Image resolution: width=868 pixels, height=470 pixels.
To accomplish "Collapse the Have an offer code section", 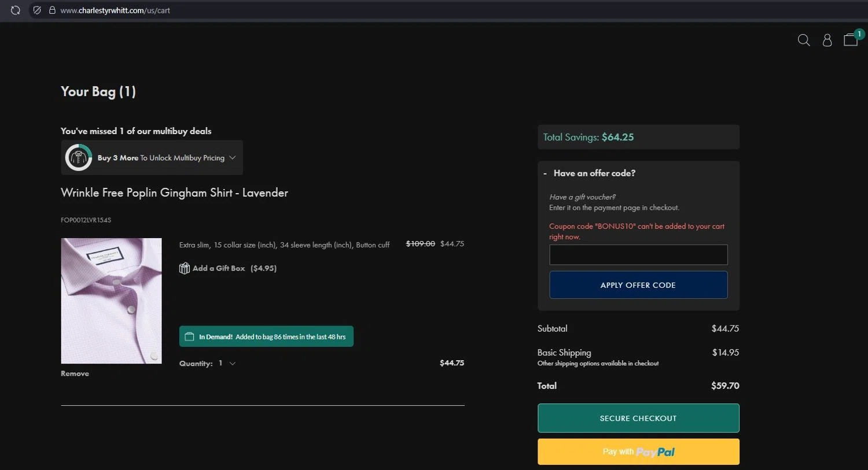I will tap(590, 173).
